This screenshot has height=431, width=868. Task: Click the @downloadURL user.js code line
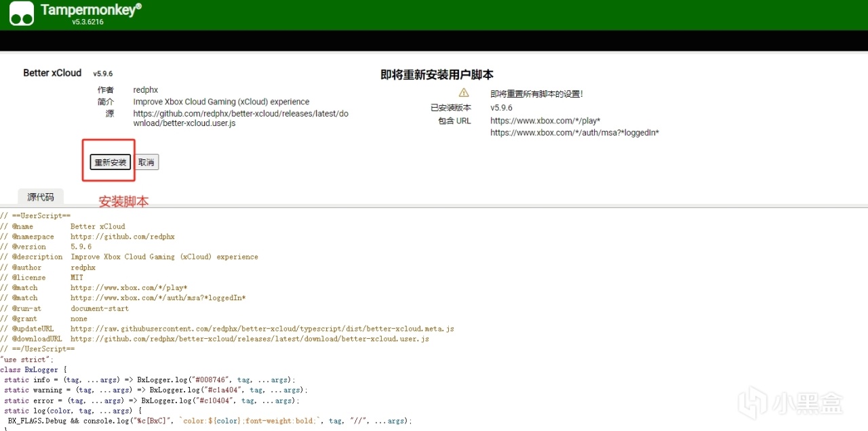tap(214, 339)
